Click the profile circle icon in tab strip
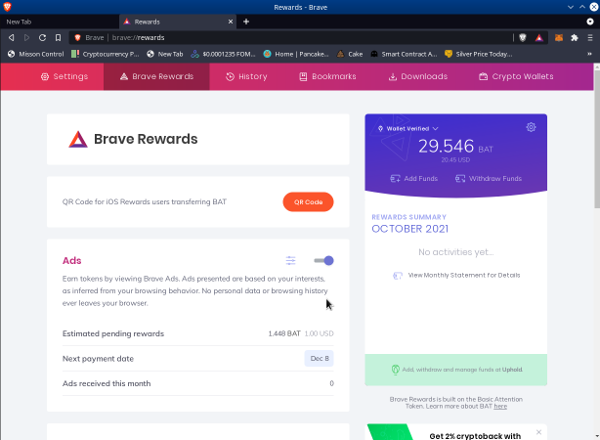The height and width of the screenshot is (440, 600). pyautogui.click(x=590, y=22)
